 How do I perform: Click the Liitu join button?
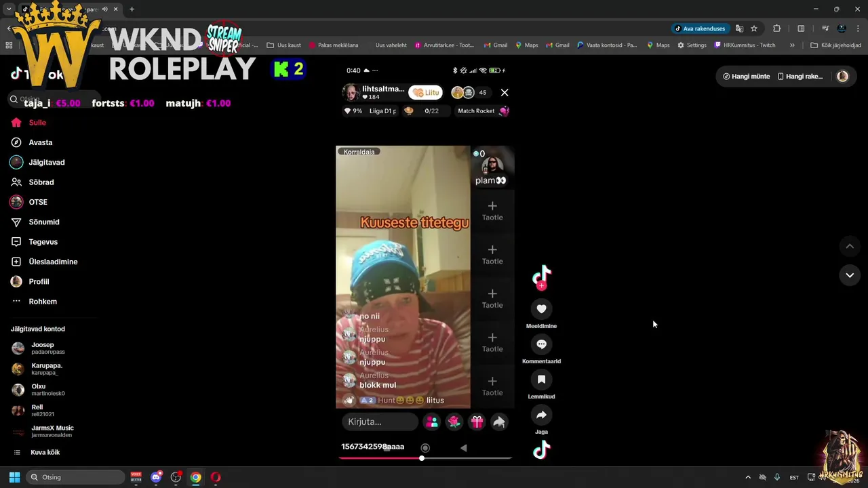[x=426, y=93]
